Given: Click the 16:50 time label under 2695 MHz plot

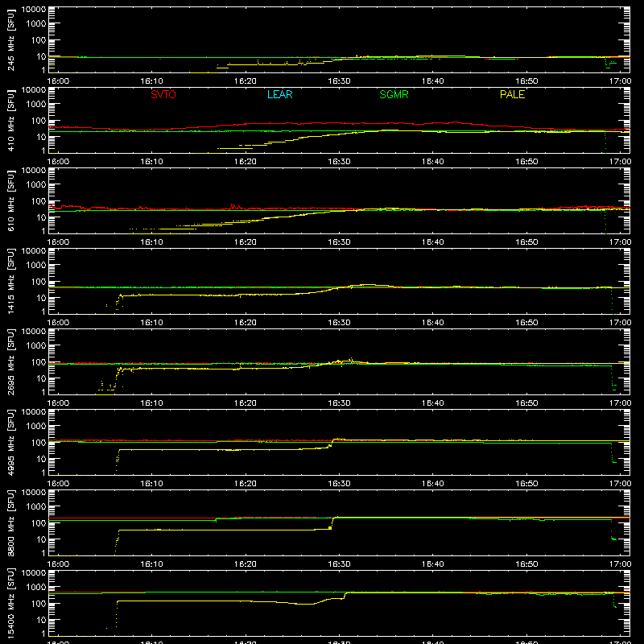Looking at the screenshot, I should pyautogui.click(x=526, y=403).
